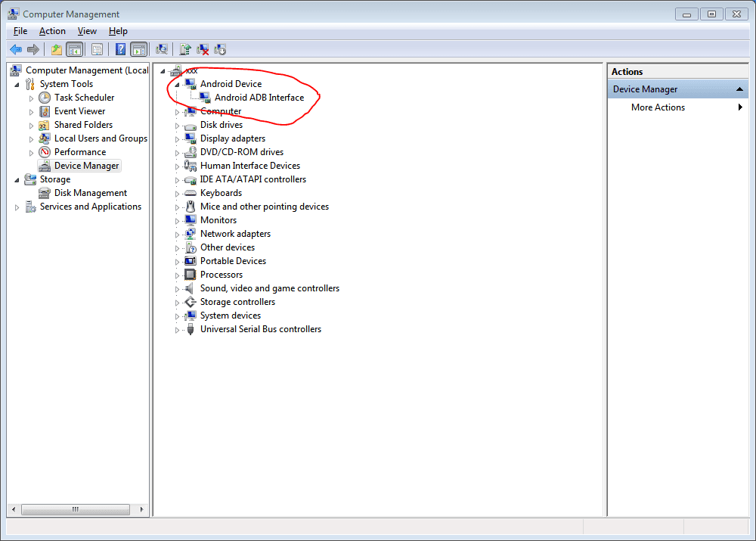
Task: Click left arrow of console tree scrollbar
Action: [14, 509]
